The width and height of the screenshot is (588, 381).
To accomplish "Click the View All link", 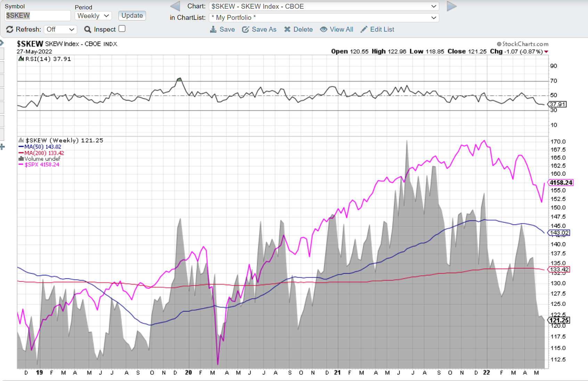I will pos(342,30).
